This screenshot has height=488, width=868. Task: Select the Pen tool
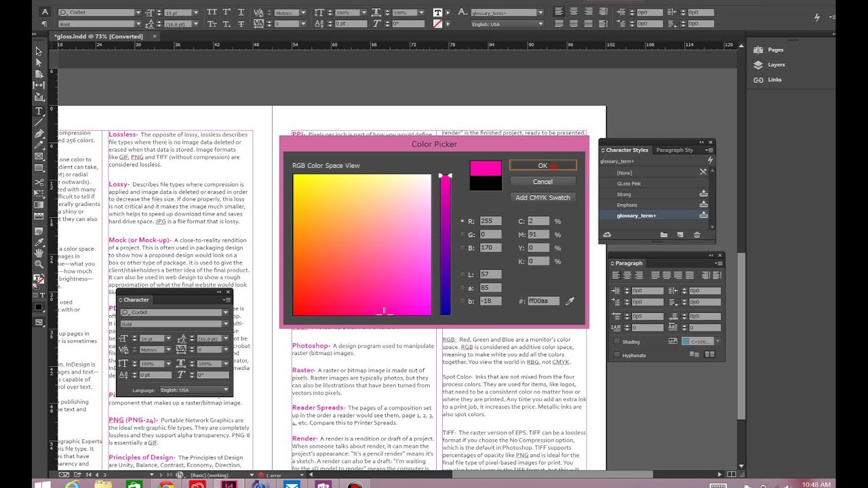(39, 134)
